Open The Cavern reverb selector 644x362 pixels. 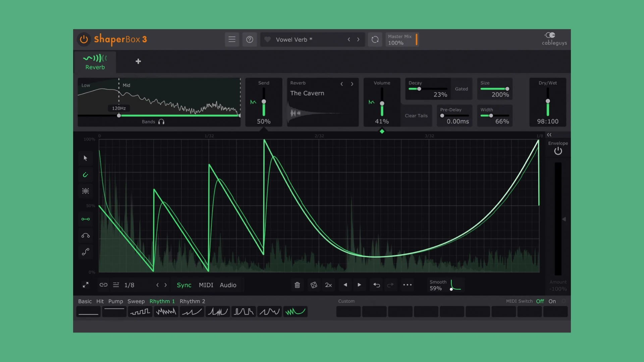307,93
